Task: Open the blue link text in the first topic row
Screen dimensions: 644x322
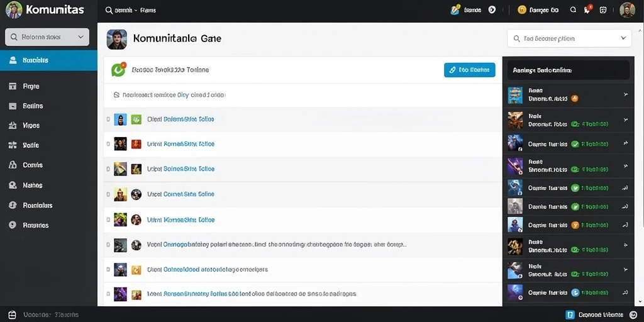Action: pyautogui.click(x=189, y=119)
